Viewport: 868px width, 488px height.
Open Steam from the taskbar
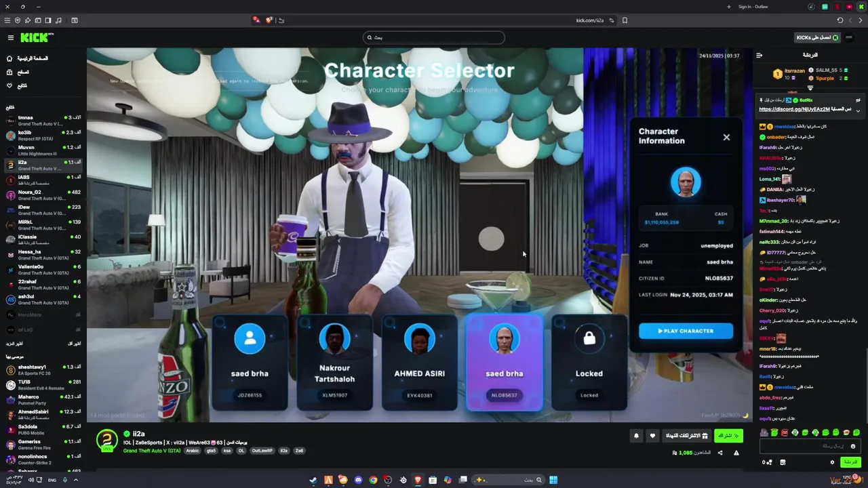click(x=313, y=480)
